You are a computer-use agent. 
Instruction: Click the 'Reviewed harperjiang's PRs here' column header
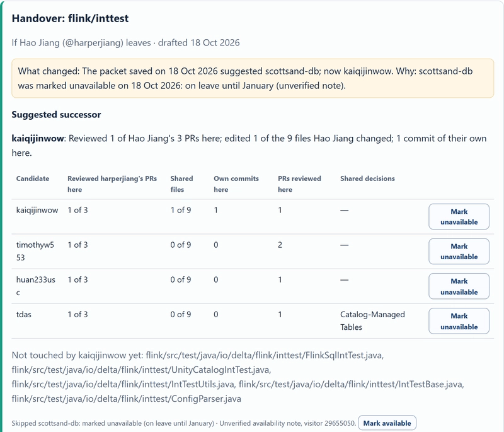pyautogui.click(x=112, y=184)
